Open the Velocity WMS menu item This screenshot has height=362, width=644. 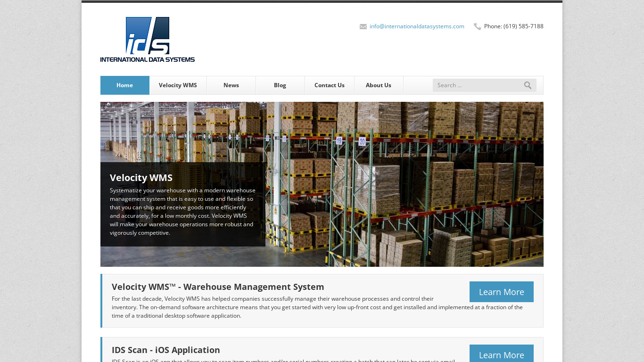point(178,85)
